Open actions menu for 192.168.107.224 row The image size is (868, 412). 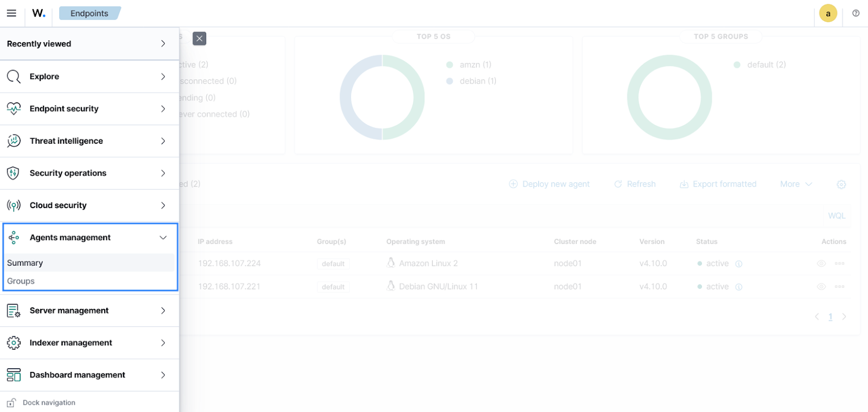point(840,263)
